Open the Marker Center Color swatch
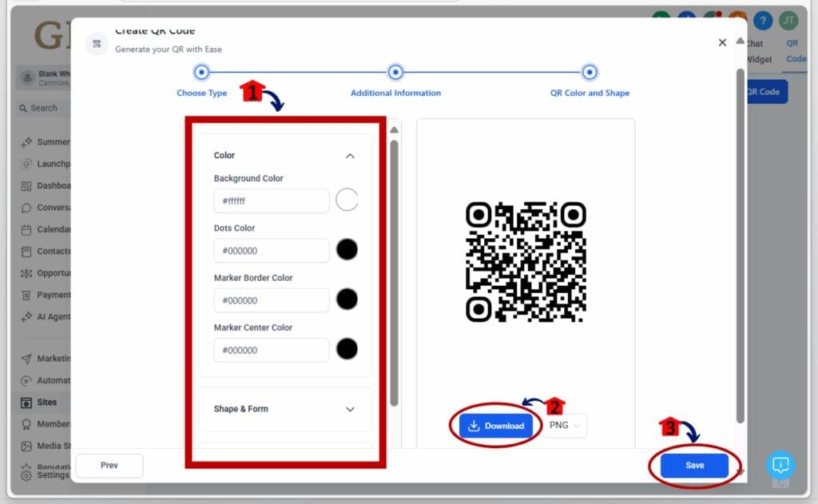The height and width of the screenshot is (504, 818). click(347, 348)
